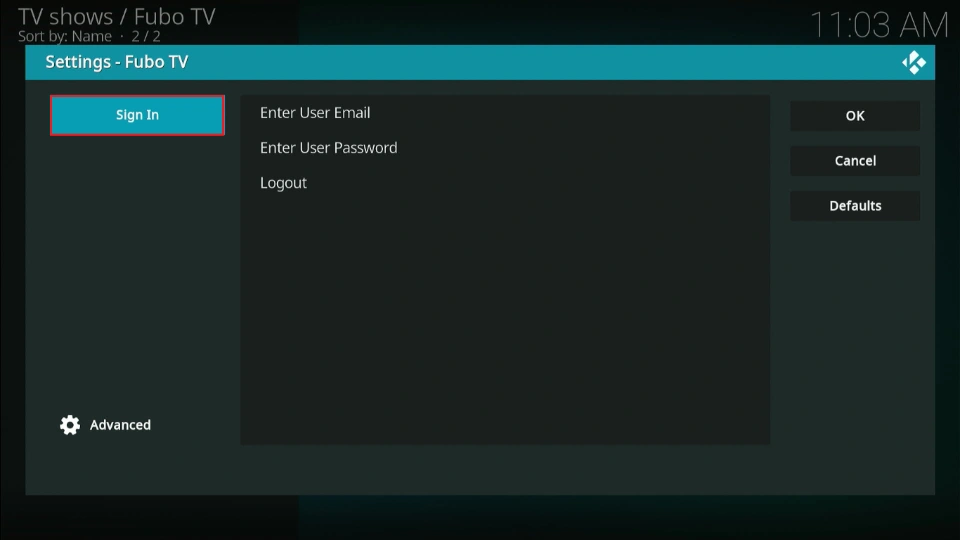The height and width of the screenshot is (540, 960).
Task: Reset settings with the Defaults button
Action: click(855, 206)
